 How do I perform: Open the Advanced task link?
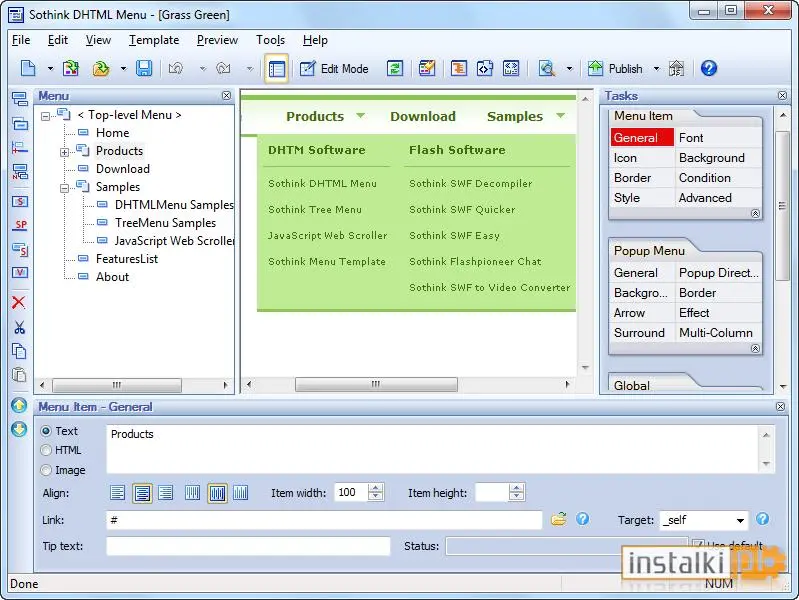[705, 198]
